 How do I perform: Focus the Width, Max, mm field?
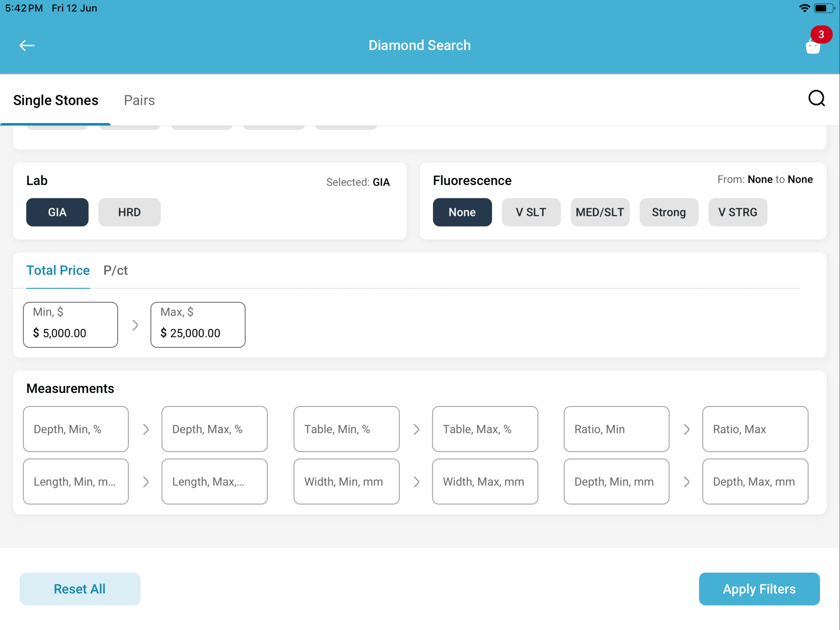coord(485,481)
